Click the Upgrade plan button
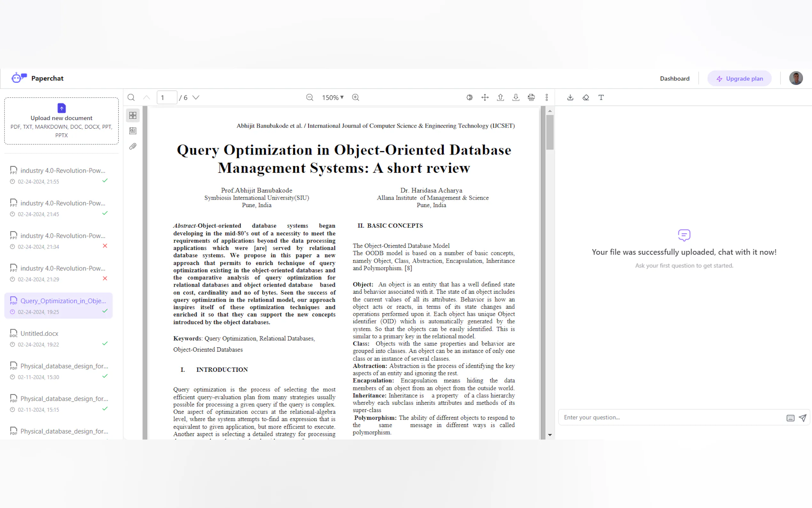 [739, 78]
